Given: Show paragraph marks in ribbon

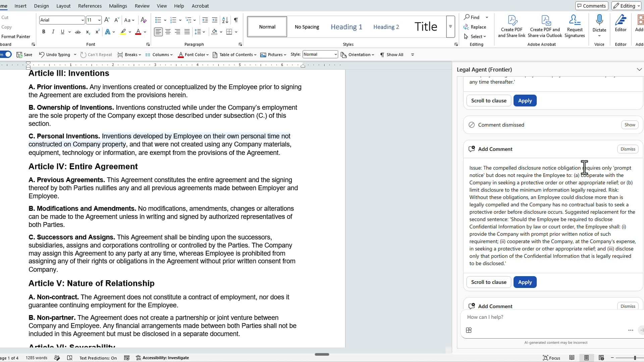Looking at the screenshot, I should point(236,20).
